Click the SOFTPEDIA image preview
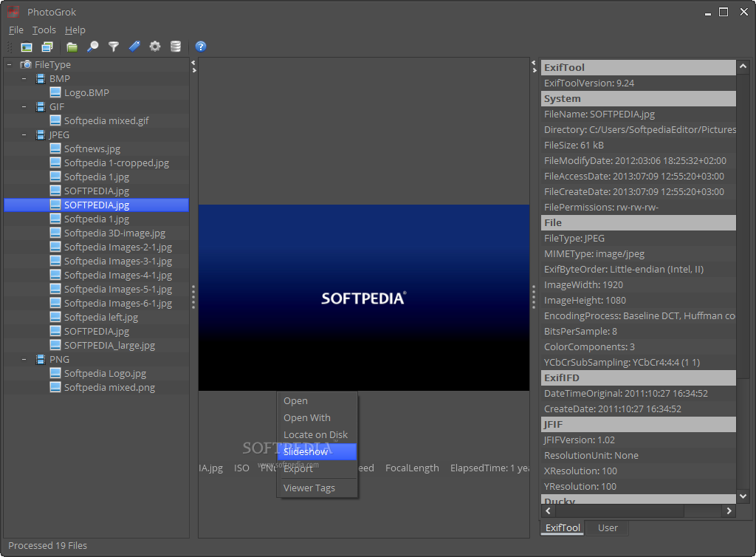This screenshot has height=557, width=756. 364,298
